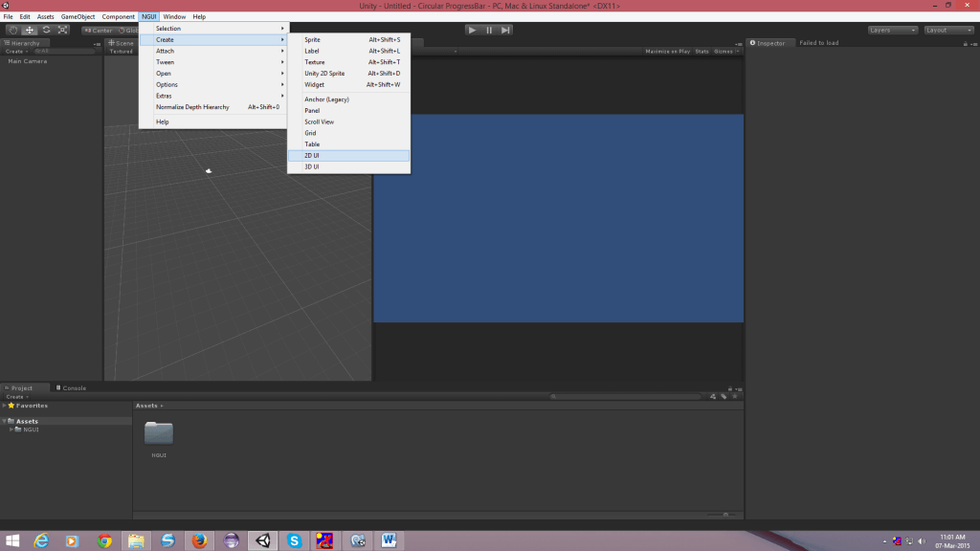Viewport: 980px width, 551px height.
Task: Open the Component menu
Action: tap(118, 17)
